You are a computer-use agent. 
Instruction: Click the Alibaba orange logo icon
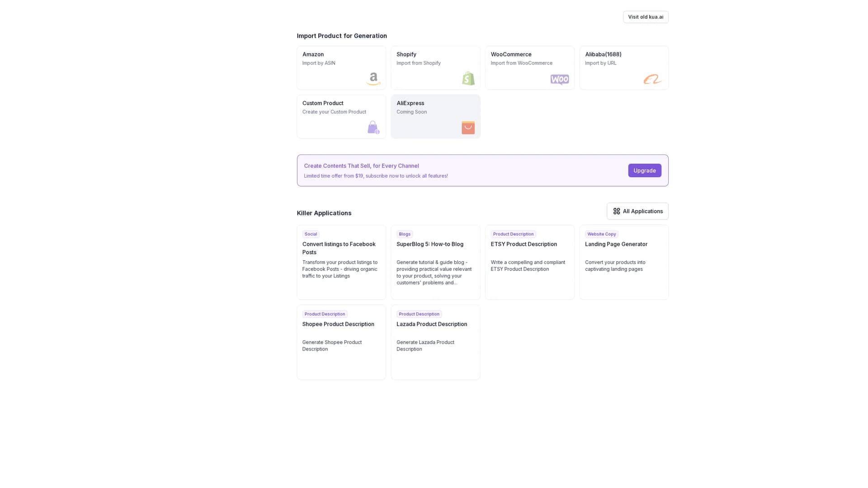pyautogui.click(x=653, y=79)
